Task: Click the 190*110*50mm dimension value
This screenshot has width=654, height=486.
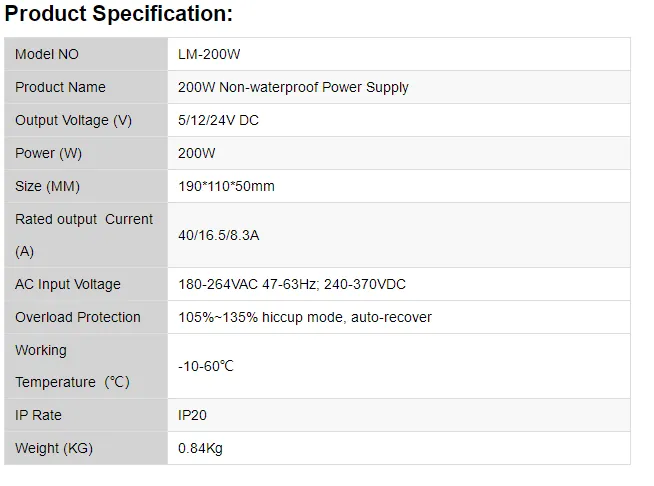Action: pos(226,186)
